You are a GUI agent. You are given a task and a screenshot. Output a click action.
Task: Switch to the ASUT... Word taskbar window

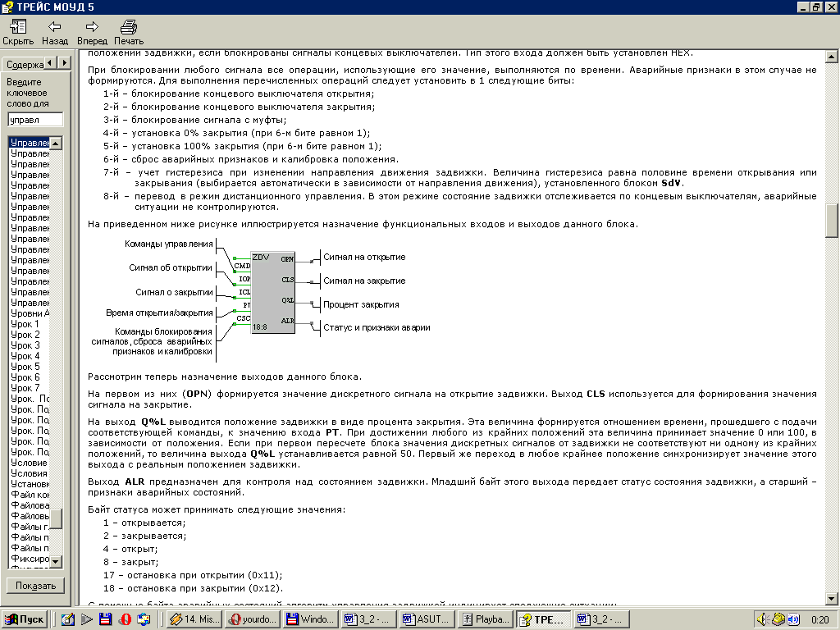coord(427,619)
